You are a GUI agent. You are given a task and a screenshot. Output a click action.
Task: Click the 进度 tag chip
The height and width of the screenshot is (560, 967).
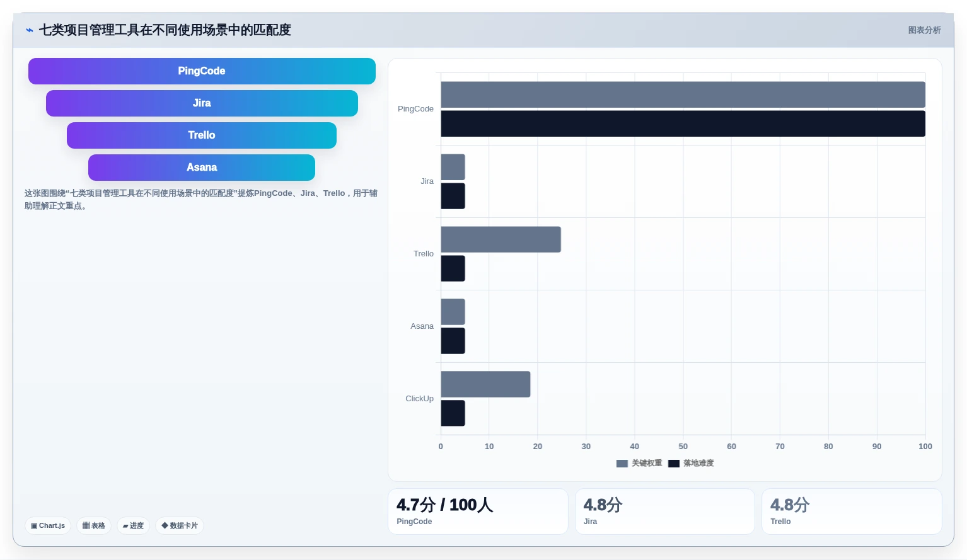point(133,525)
